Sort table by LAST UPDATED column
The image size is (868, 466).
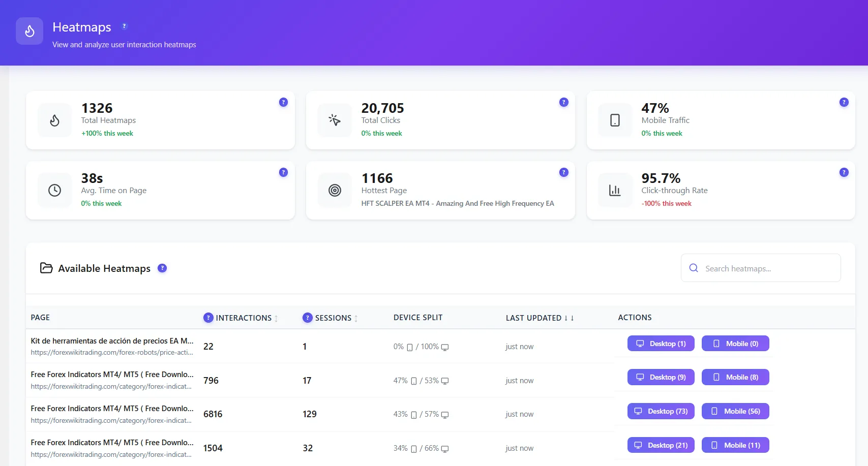pos(540,318)
